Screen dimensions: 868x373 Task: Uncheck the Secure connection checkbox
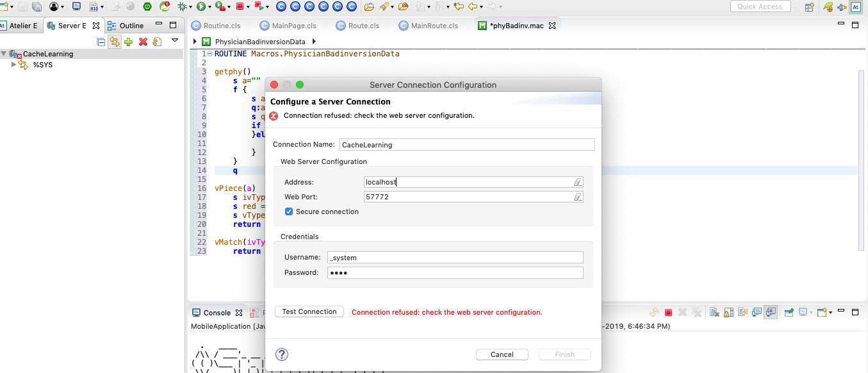coord(289,211)
